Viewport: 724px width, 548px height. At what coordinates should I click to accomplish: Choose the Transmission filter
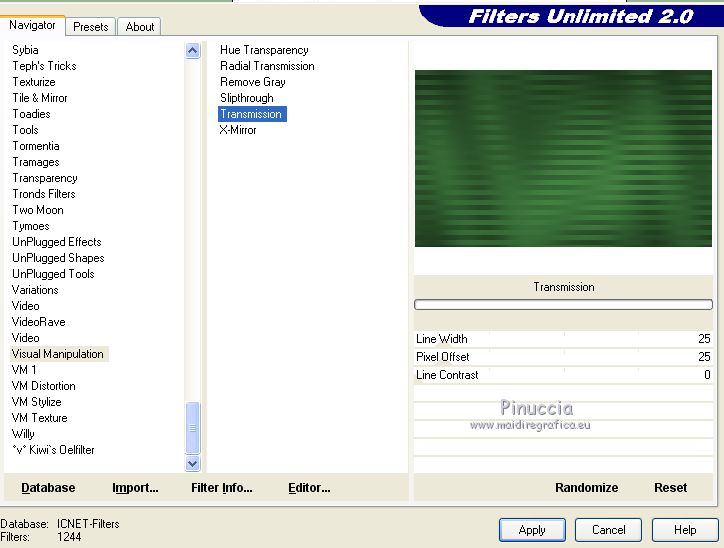point(252,114)
